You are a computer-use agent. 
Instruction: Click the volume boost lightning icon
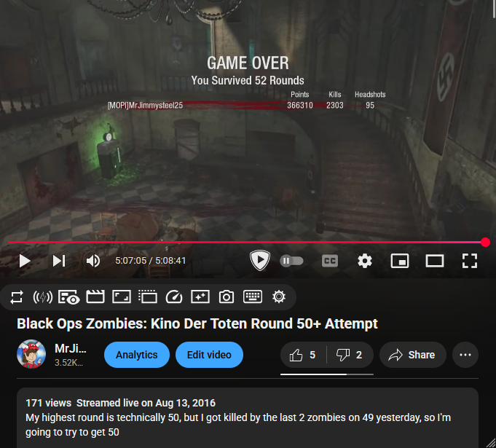43,297
